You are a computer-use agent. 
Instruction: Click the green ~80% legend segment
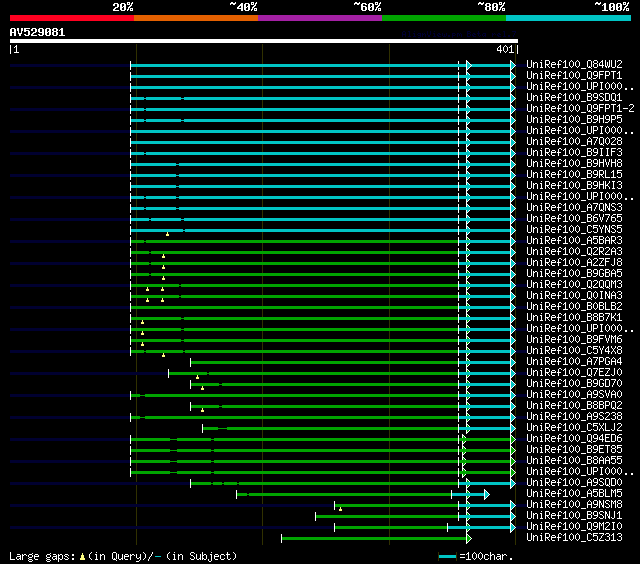click(444, 18)
